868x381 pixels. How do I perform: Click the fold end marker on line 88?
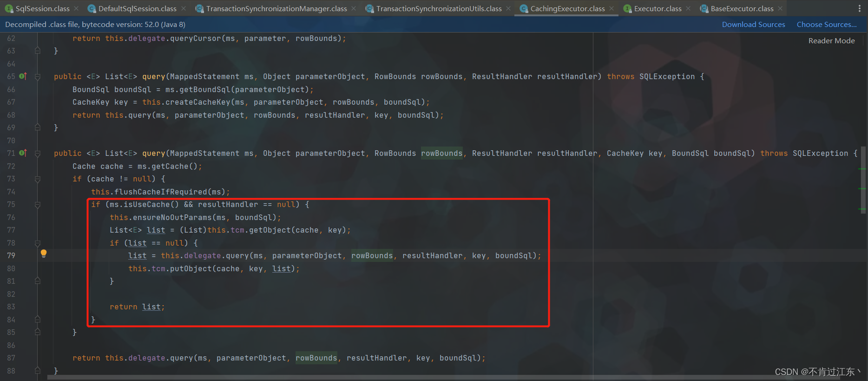[x=38, y=371]
